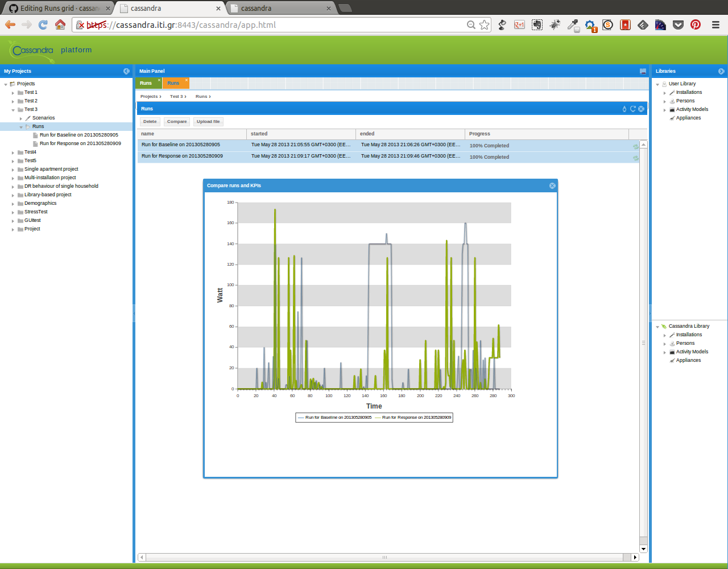
Task: Click run icon on Baseline row
Action: click(636, 146)
